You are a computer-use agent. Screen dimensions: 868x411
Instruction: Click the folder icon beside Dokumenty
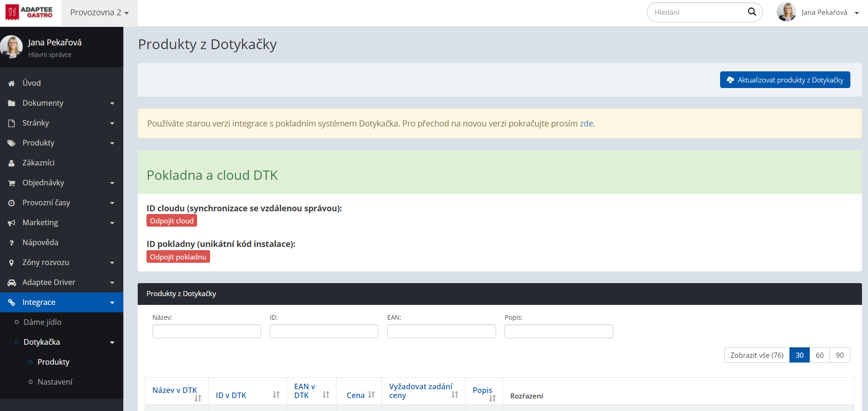tap(12, 103)
